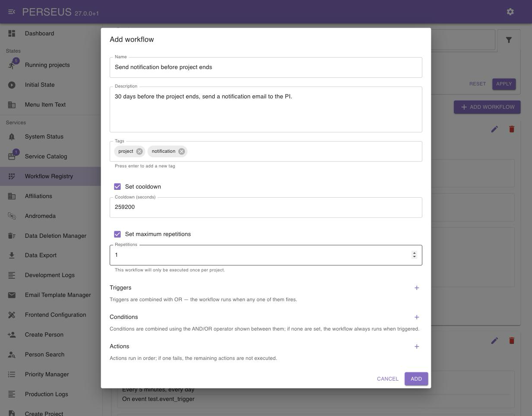Remove the notification tag chip
Image resolution: width=532 pixels, height=416 pixels.
click(181, 151)
